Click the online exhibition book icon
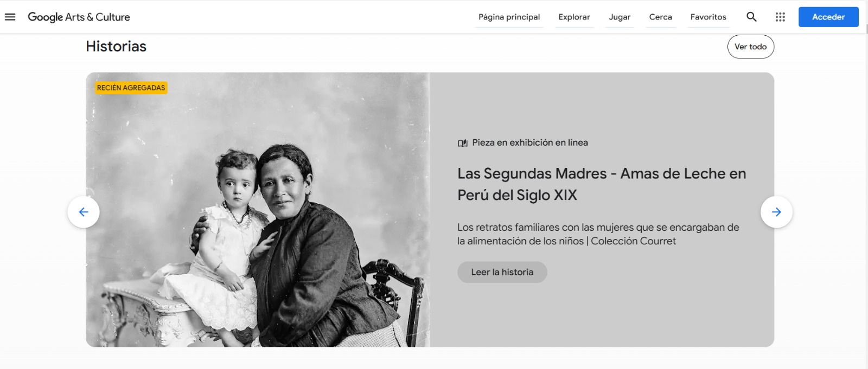The image size is (868, 369). [462, 143]
